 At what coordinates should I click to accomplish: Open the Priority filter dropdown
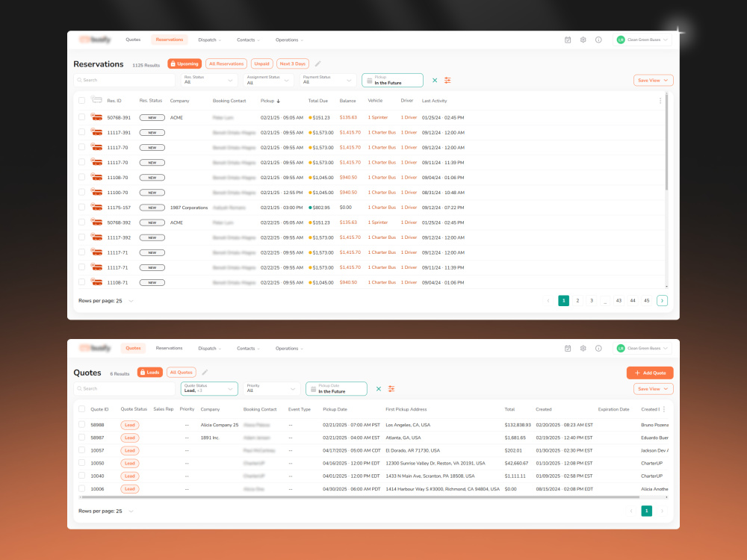coord(272,389)
